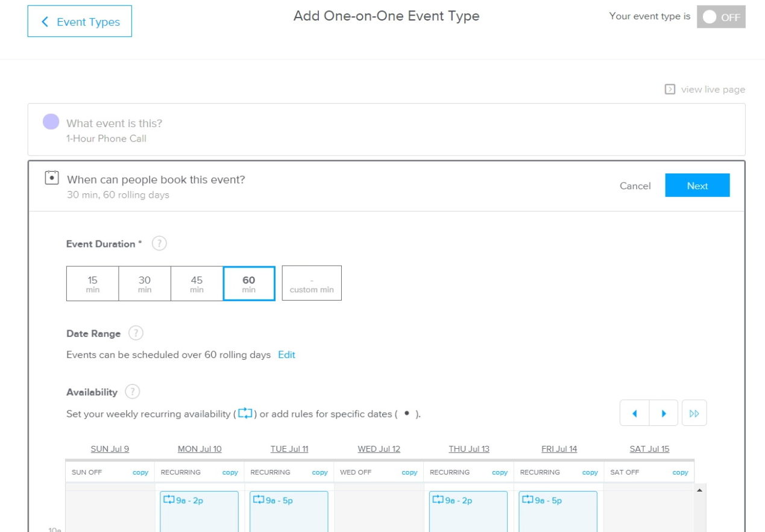Viewport: 765px width, 532px height.
Task: Expand the What event is this section
Action: 386,130
